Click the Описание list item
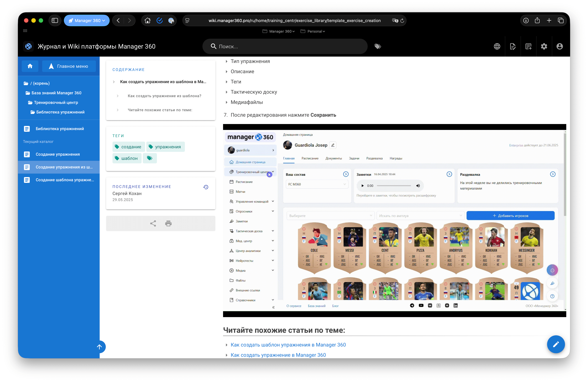This screenshot has width=588, height=382. (x=242, y=72)
